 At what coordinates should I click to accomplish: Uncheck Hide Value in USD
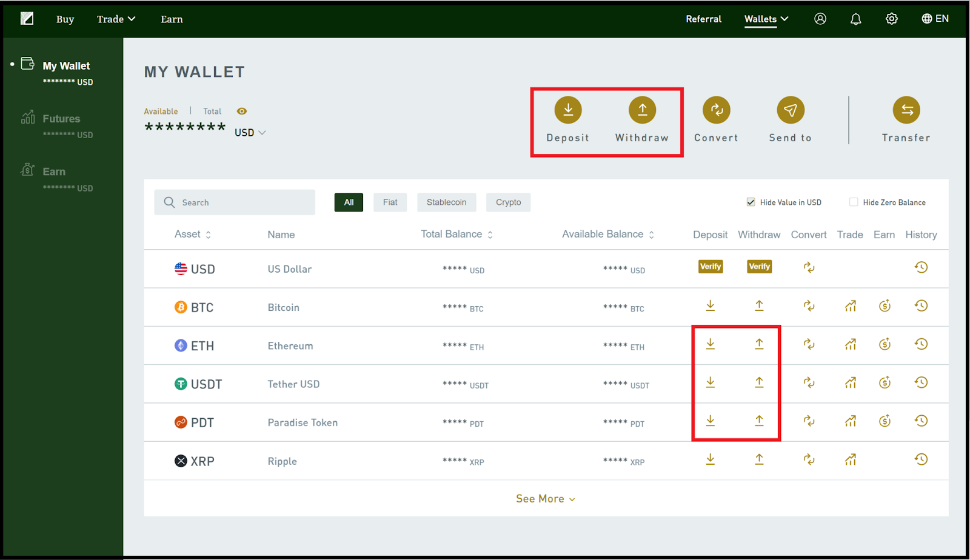pyautogui.click(x=751, y=202)
